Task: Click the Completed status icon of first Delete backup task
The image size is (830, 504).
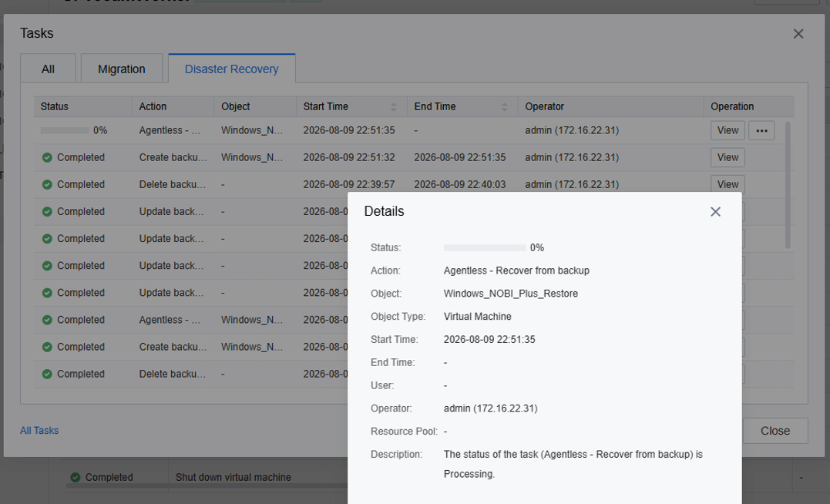Action: click(47, 185)
